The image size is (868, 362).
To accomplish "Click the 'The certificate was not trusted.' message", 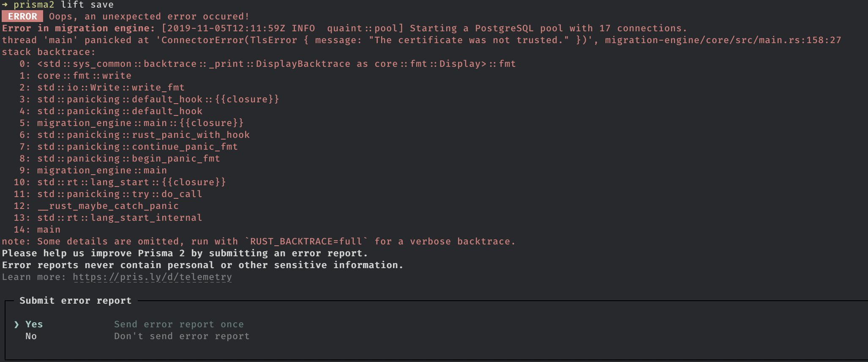I will pos(469,40).
